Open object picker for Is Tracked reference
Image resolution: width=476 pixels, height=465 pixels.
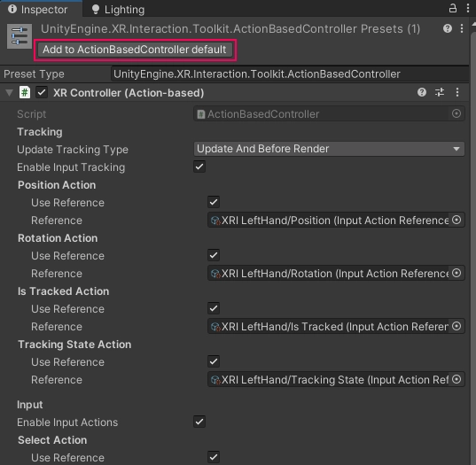coord(456,326)
